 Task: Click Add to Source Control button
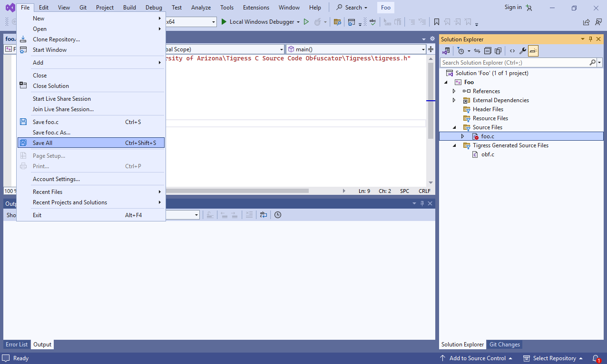477,358
